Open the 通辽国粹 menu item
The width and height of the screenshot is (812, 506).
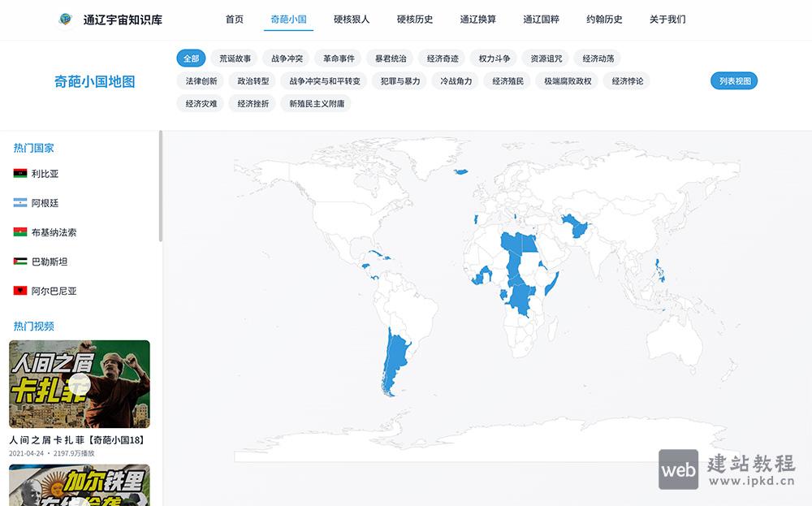click(x=541, y=19)
